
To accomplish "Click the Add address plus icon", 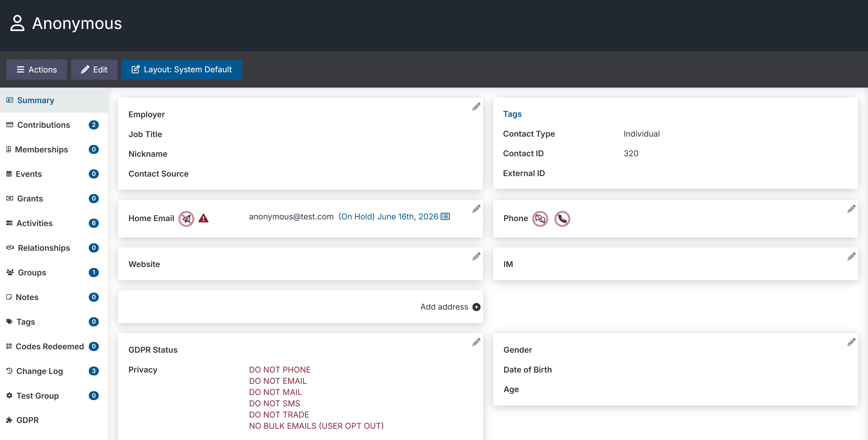I will click(x=476, y=307).
